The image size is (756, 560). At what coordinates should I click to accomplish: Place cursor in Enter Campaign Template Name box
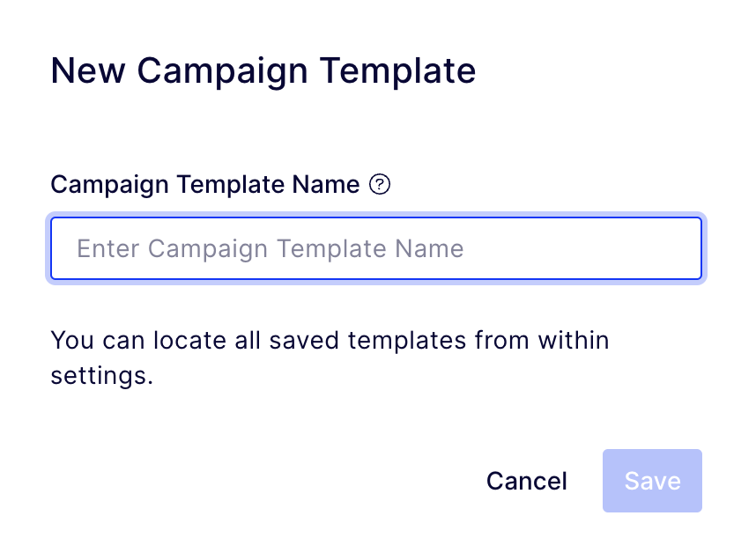(x=376, y=248)
